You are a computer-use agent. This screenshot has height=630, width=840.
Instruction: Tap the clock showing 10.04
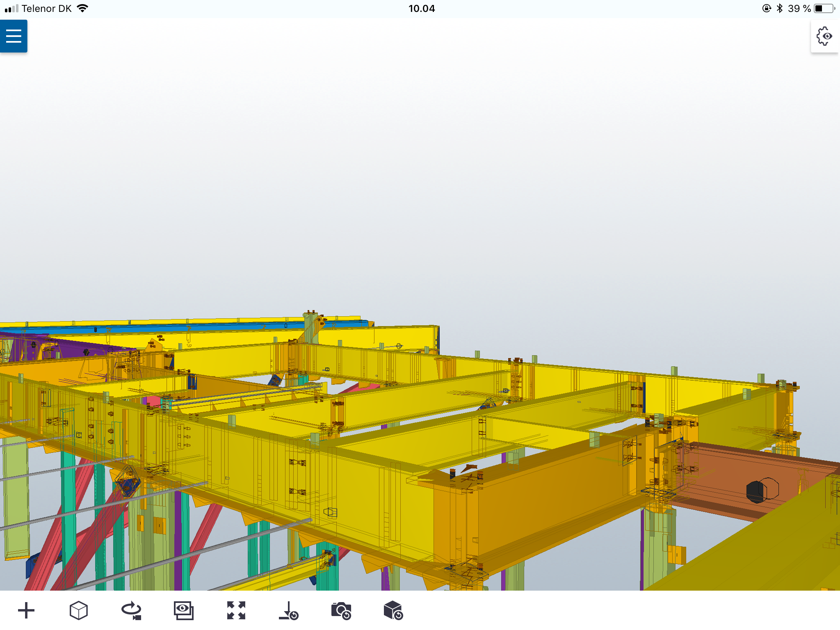[421, 8]
